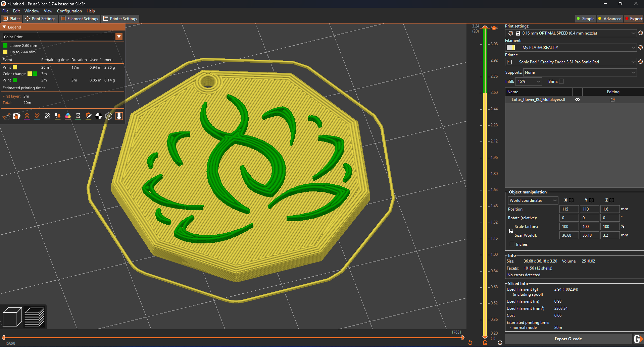Click the vertical slider lock icon
This screenshot has height=347, width=644.
click(485, 343)
